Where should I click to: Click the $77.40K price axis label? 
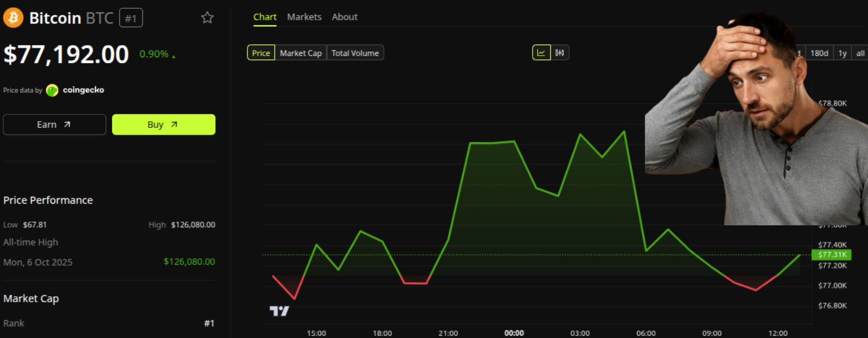pyautogui.click(x=832, y=245)
